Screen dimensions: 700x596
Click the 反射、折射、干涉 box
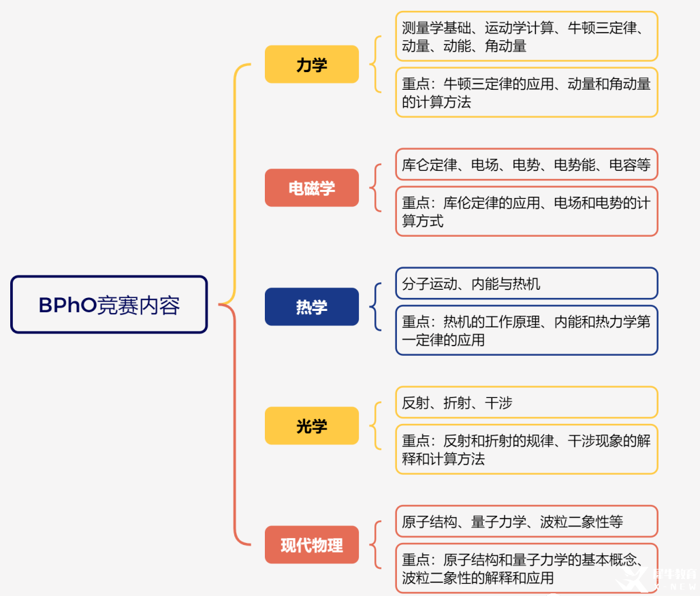pos(526,403)
